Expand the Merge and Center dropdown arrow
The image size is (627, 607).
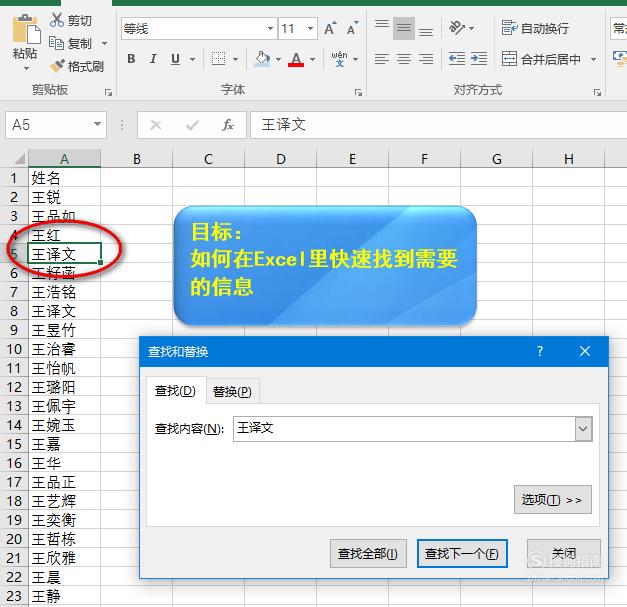(593, 59)
